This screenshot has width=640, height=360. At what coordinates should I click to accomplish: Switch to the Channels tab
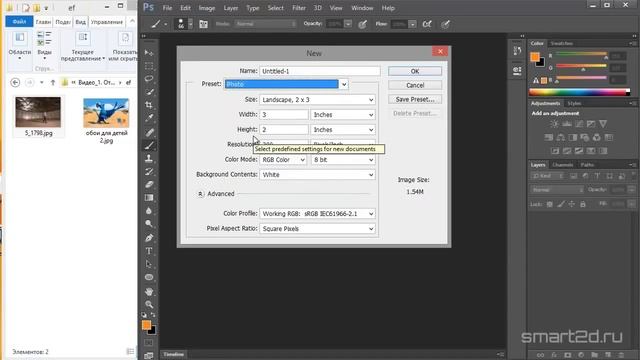(x=562, y=165)
